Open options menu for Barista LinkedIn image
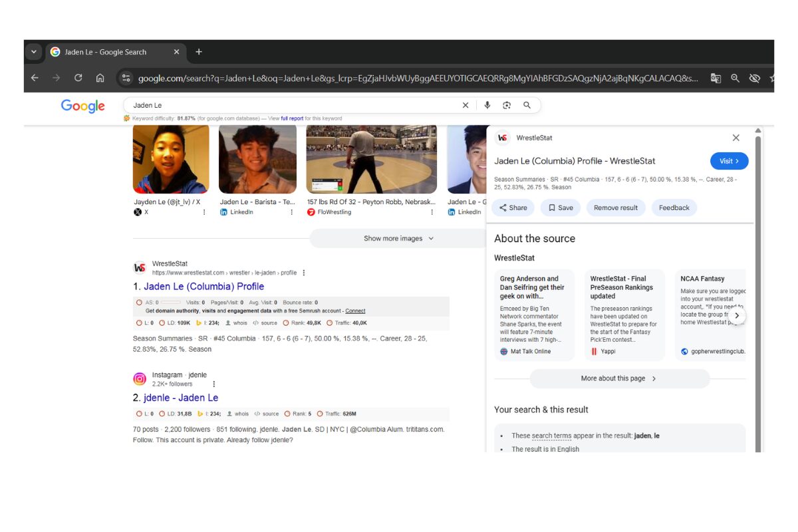The height and width of the screenshot is (532, 798). point(291,212)
